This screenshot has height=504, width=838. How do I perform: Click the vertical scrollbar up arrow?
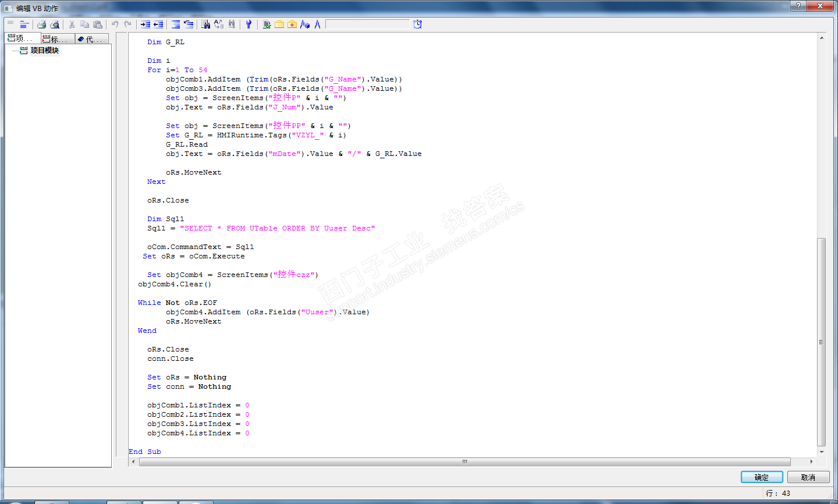(x=822, y=38)
